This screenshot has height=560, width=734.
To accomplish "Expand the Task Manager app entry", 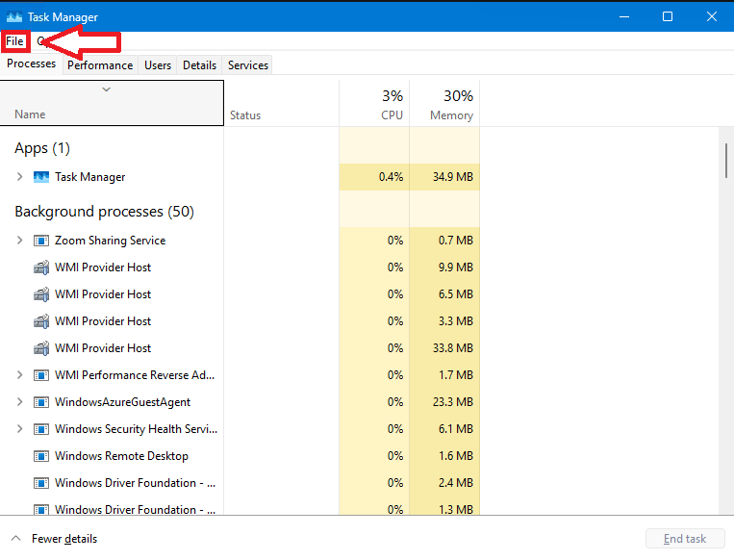I will coord(19,177).
